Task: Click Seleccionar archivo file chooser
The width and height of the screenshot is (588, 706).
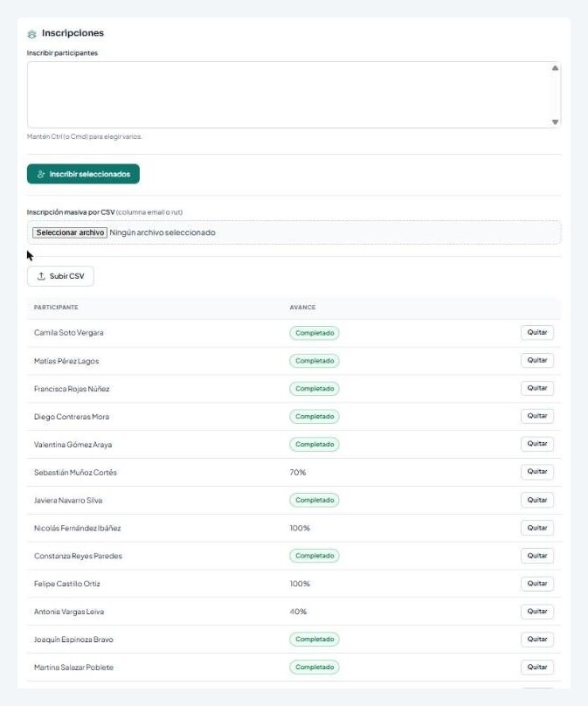Action: [70, 232]
